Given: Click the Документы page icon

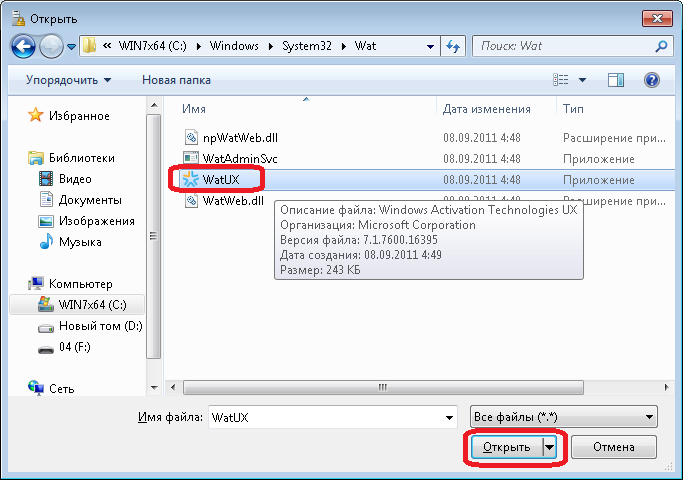Looking at the screenshot, I should pyautogui.click(x=46, y=199).
